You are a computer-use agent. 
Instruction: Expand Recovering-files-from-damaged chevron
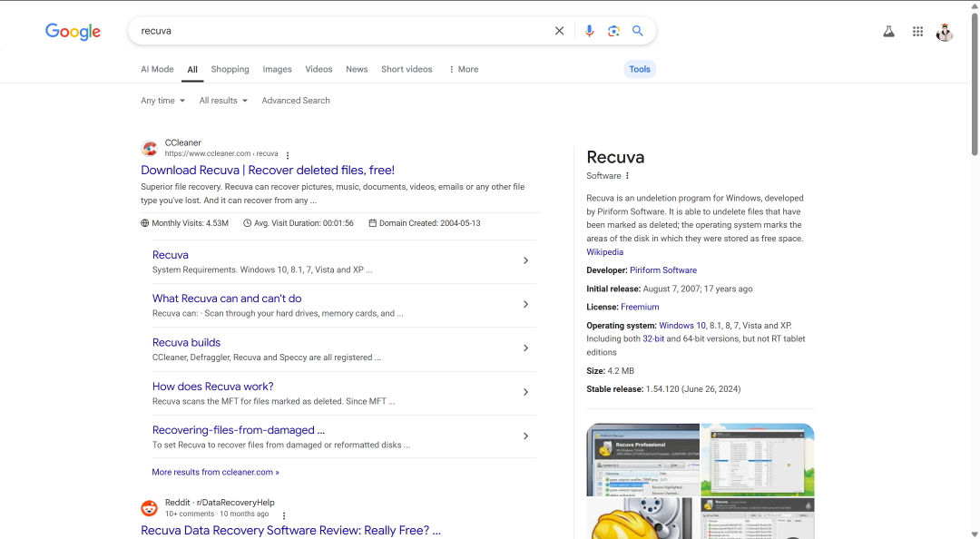(525, 436)
